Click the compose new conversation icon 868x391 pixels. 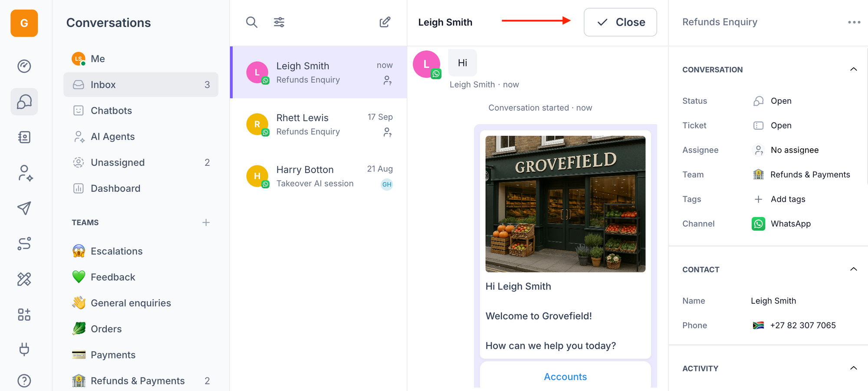pyautogui.click(x=385, y=22)
